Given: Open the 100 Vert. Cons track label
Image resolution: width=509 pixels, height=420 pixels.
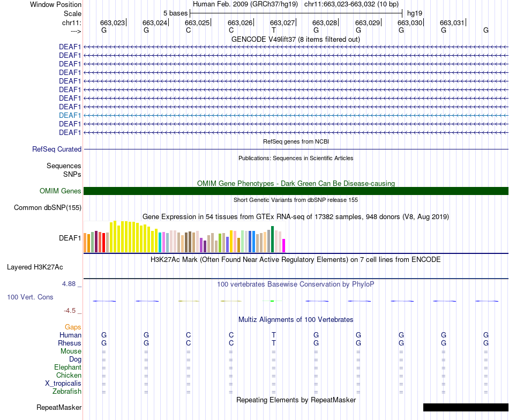Looking at the screenshot, I should [x=30, y=297].
